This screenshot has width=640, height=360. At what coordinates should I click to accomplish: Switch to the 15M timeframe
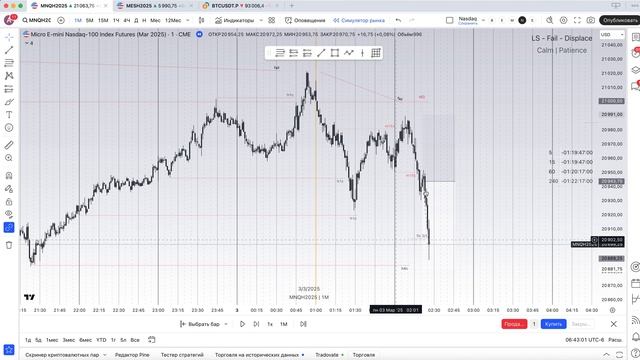point(103,20)
